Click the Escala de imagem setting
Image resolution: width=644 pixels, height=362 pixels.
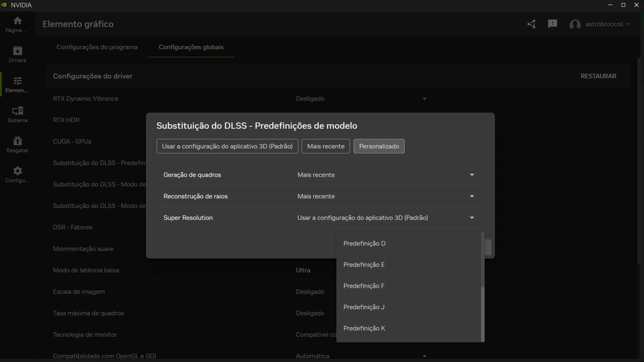pos(79,292)
